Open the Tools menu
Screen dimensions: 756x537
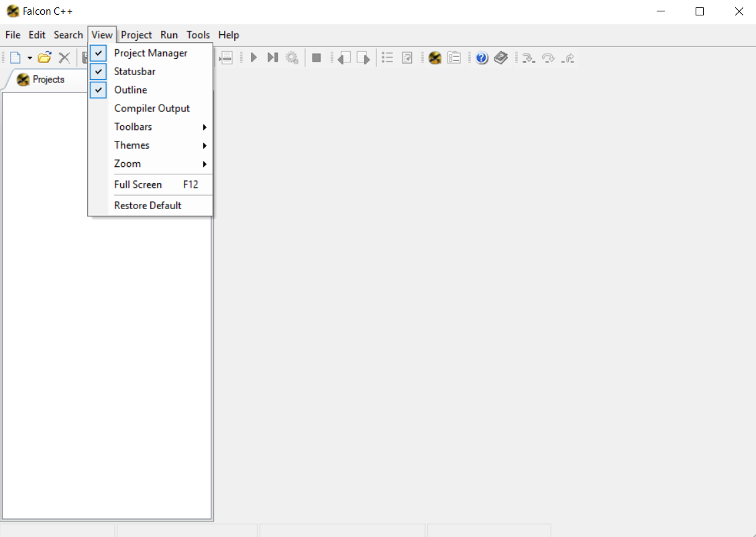pos(198,35)
